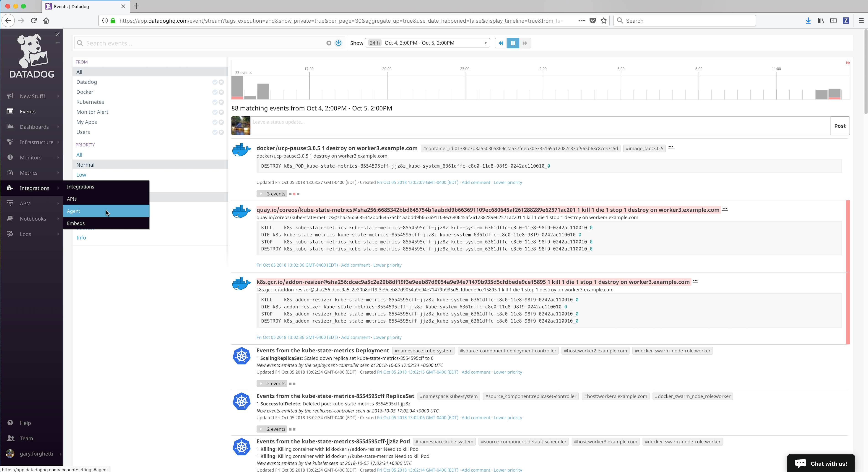Screen dimensions: 868x472
Task: Exclude Docker source with its x toggle
Action: pos(221,92)
